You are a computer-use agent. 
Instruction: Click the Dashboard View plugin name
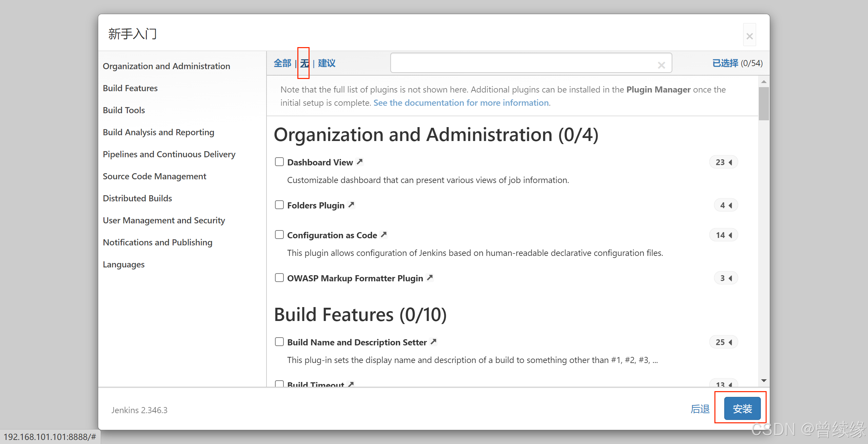[x=320, y=162]
